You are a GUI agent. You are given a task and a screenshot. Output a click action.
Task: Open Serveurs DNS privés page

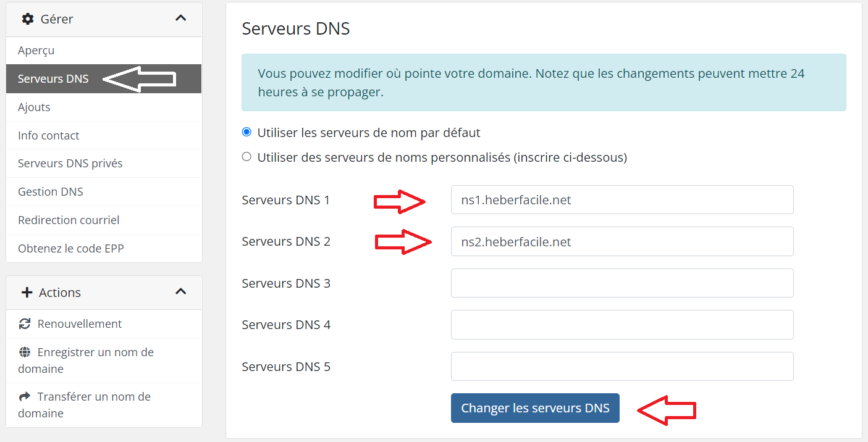point(70,164)
